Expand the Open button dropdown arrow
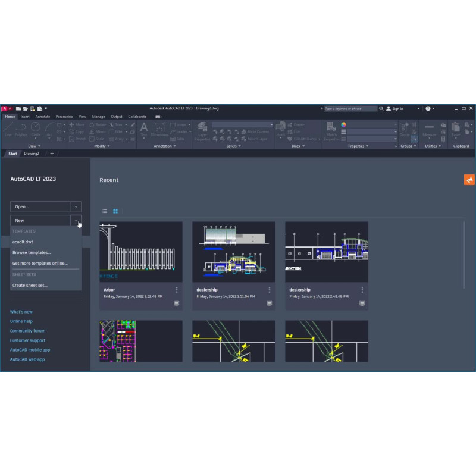 (x=76, y=207)
